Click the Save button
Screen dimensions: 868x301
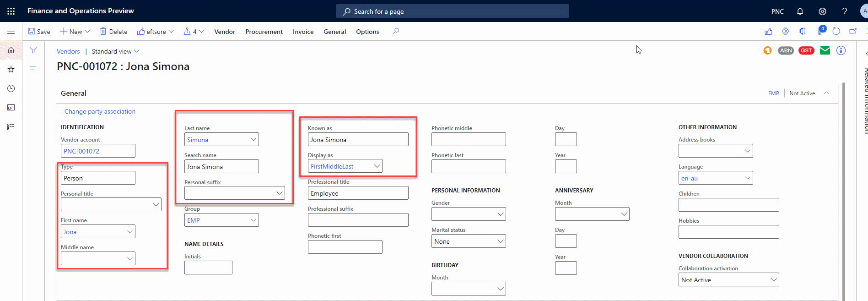coord(39,32)
